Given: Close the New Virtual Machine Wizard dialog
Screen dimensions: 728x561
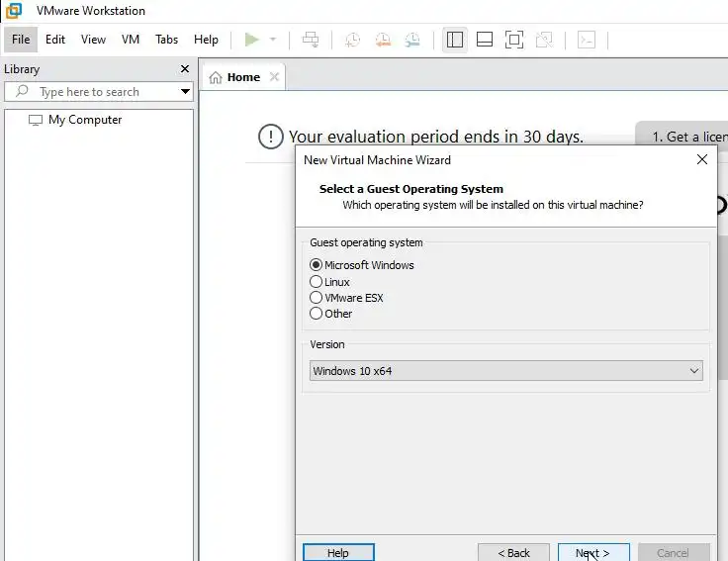Looking at the screenshot, I should pos(702,159).
